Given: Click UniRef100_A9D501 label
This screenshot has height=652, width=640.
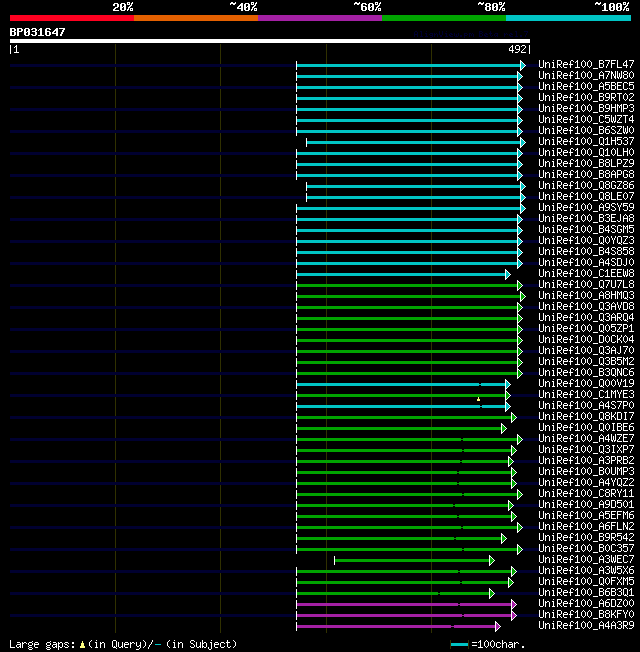Looking at the screenshot, I should tap(586, 505).
